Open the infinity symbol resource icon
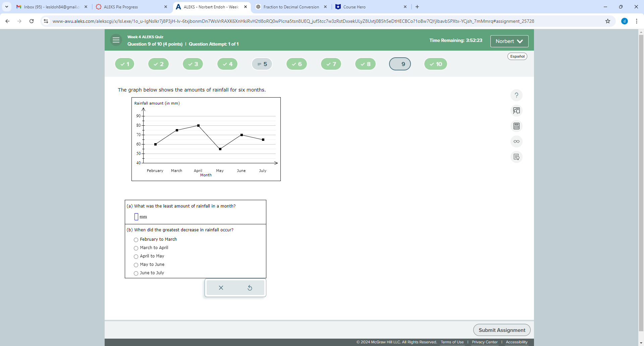Screen dimensions: 644x346 [517, 141]
